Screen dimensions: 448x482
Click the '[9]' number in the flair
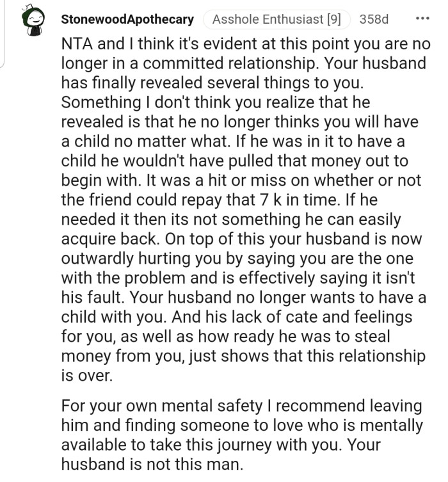click(333, 19)
